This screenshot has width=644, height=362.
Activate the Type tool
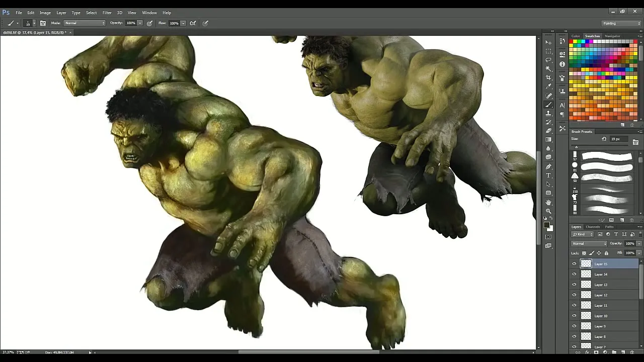pyautogui.click(x=548, y=175)
